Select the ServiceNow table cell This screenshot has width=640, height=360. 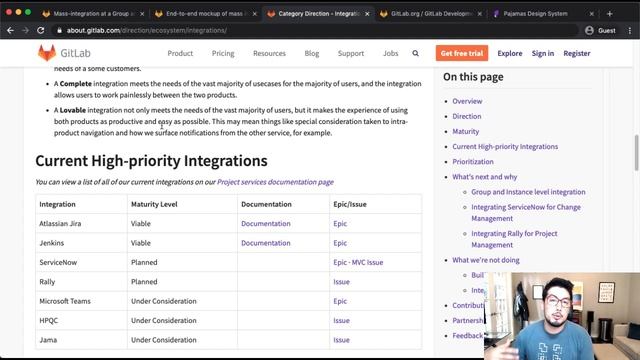[x=81, y=262]
